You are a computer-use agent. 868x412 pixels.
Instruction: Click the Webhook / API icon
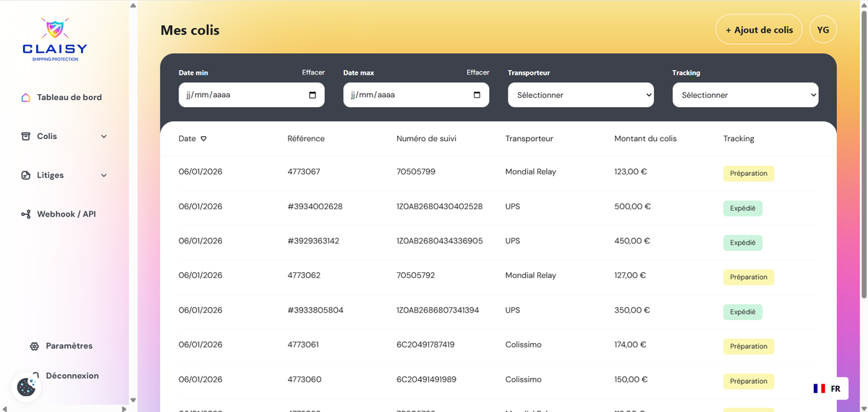coord(26,214)
